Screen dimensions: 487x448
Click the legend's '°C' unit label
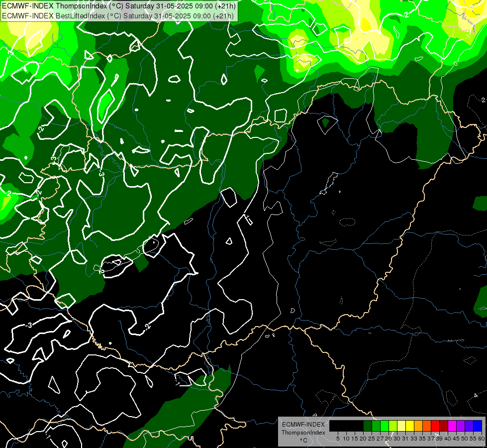[303, 440]
